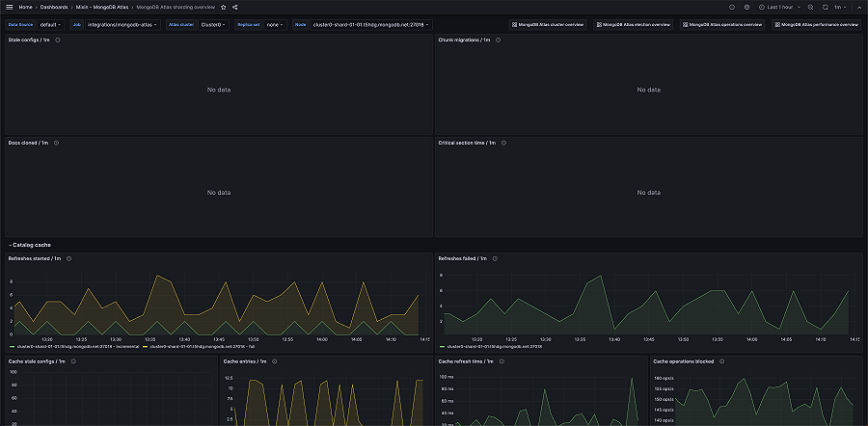
Task: Open MongoDB Atlas performance overview link
Action: (816, 25)
